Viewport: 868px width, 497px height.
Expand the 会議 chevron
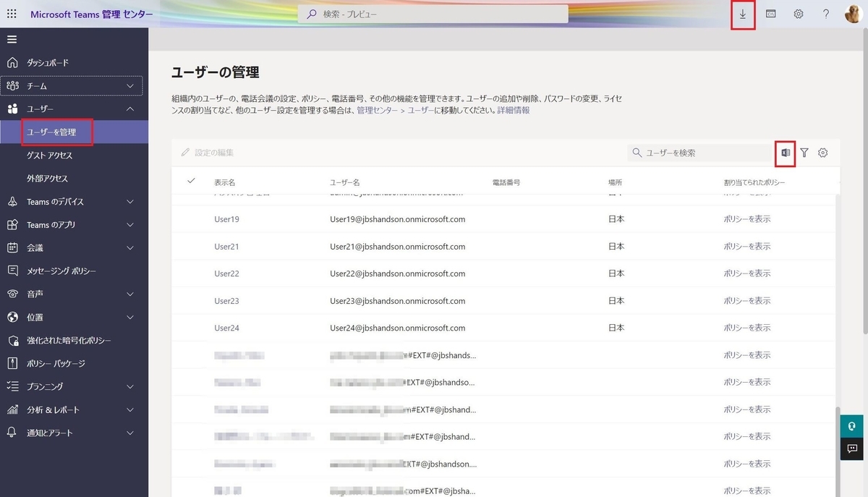(x=130, y=248)
